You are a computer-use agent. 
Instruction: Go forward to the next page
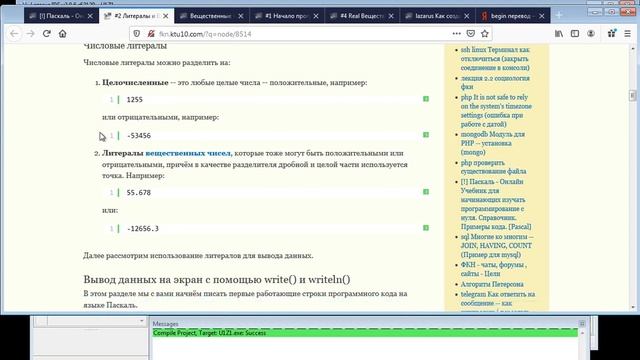[x=31, y=34]
